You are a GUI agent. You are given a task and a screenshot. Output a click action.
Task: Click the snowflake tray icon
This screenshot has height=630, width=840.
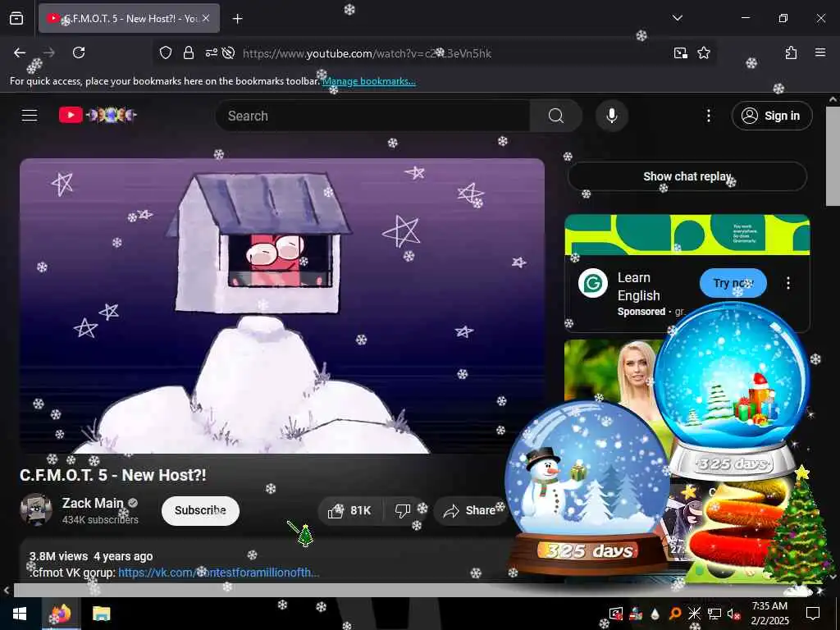pyautogui.click(x=694, y=614)
